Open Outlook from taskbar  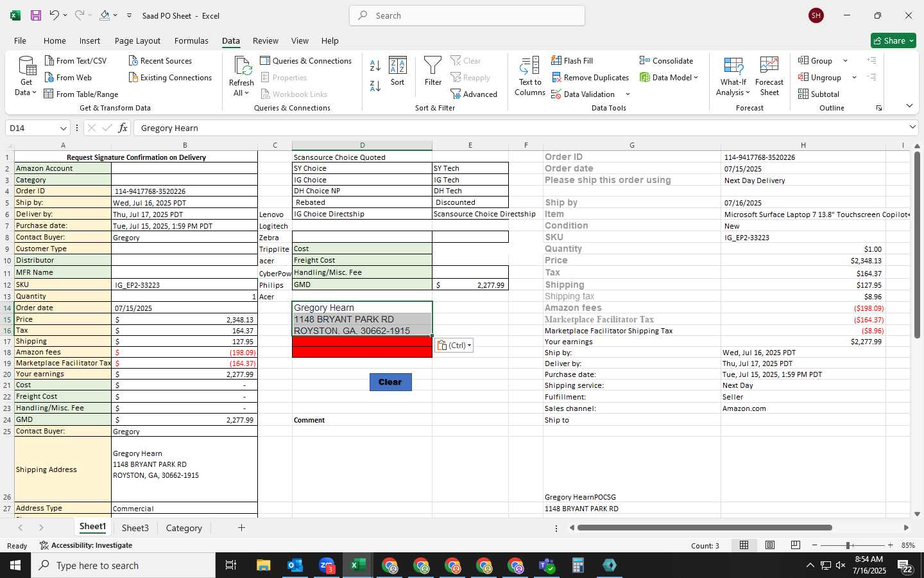pyautogui.click(x=295, y=565)
